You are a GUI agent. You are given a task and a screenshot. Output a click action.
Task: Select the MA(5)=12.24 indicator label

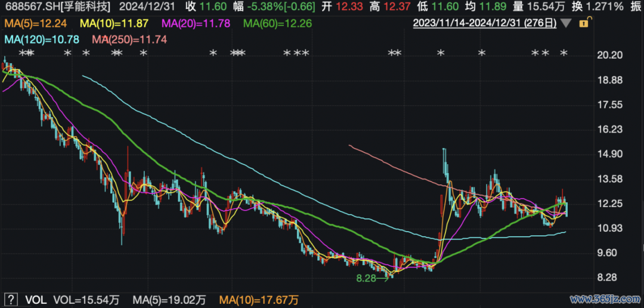(x=35, y=23)
